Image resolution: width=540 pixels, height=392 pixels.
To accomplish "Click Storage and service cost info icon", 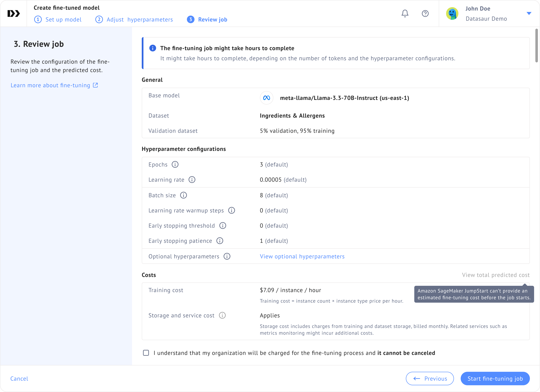I will (222, 315).
